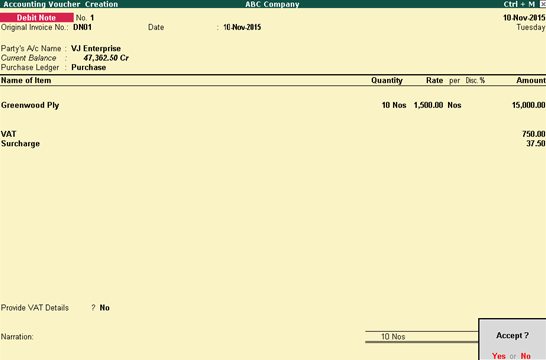Click the Narration field
The height and width of the screenshot is (360, 546).
[17, 337]
